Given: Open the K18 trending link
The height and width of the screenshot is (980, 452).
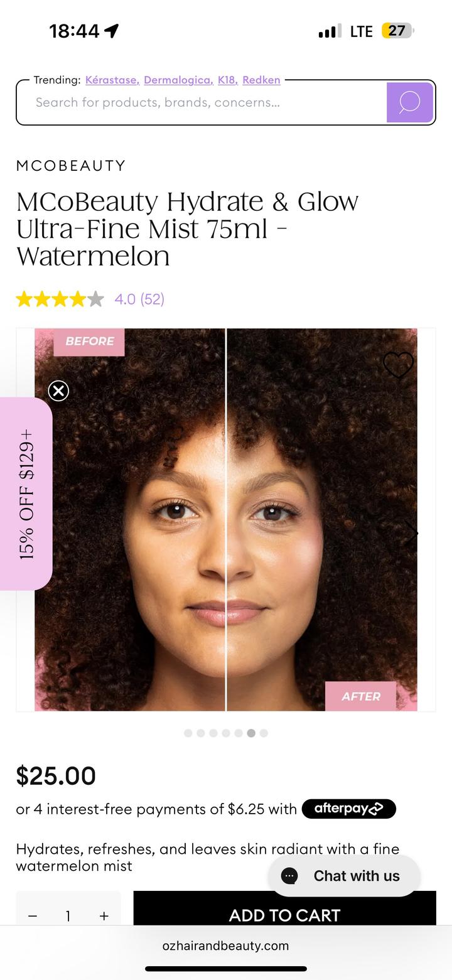Looking at the screenshot, I should pos(228,80).
